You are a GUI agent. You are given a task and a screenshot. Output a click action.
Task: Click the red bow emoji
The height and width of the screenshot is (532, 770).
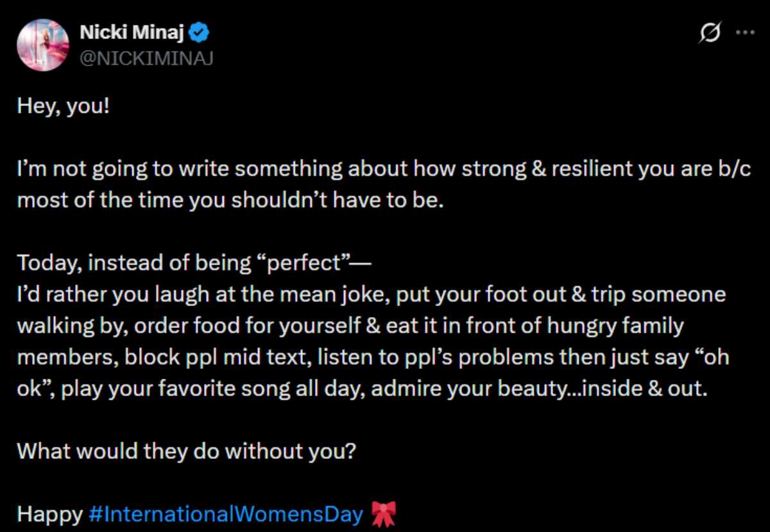coord(384,514)
